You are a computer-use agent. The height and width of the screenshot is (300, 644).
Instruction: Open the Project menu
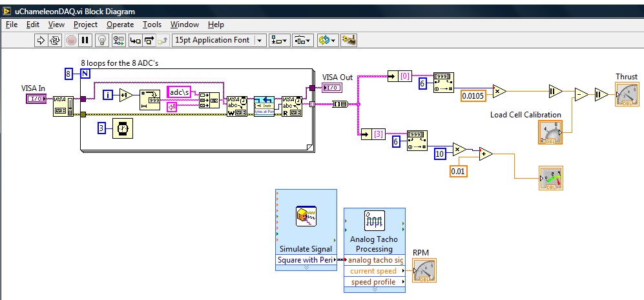tap(85, 25)
